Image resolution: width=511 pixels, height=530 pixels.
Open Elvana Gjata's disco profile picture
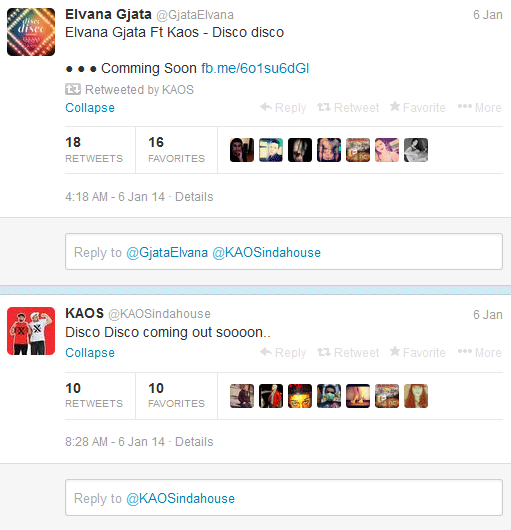pos(31,32)
